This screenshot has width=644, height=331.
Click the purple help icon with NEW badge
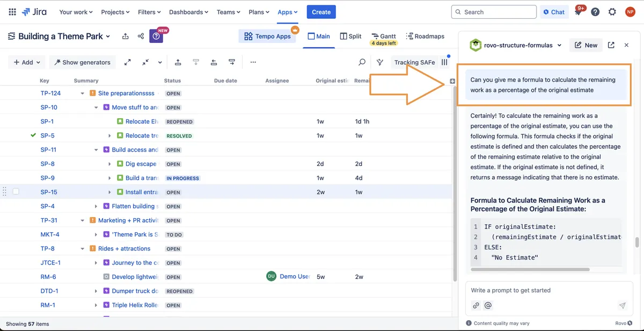pyautogui.click(x=156, y=36)
